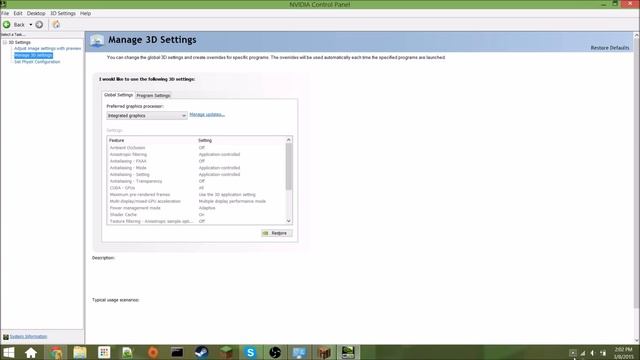Click the Restore Defaults link
This screenshot has width=640, height=360.
pyautogui.click(x=610, y=48)
